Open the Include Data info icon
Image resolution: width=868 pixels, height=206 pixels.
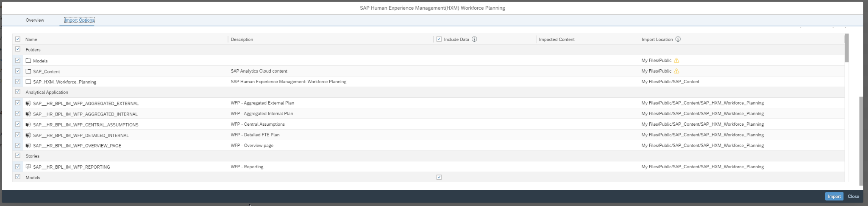tap(474, 39)
